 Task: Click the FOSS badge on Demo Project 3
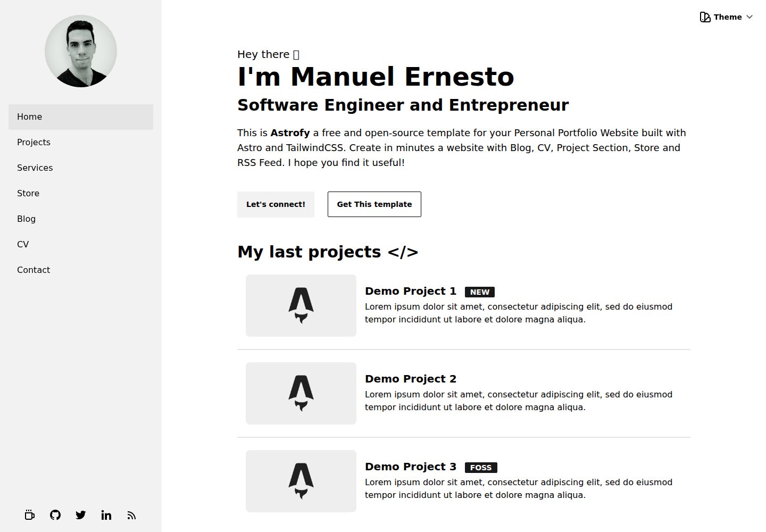pyautogui.click(x=481, y=468)
